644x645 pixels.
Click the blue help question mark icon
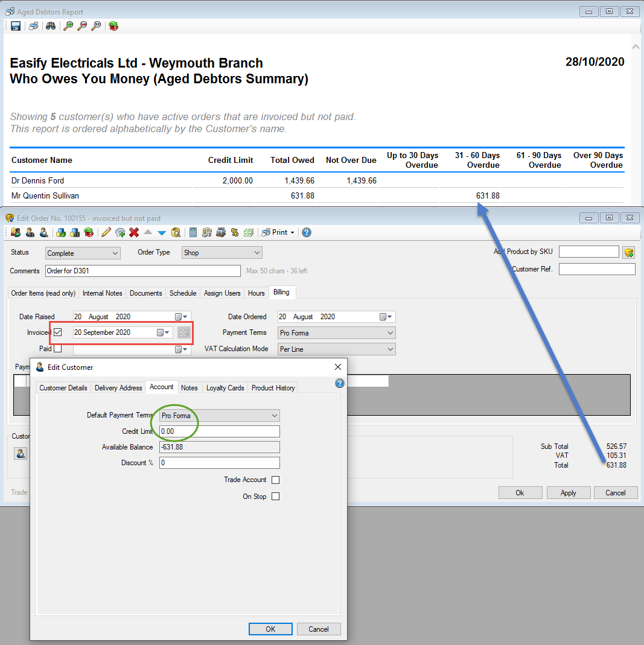click(307, 232)
